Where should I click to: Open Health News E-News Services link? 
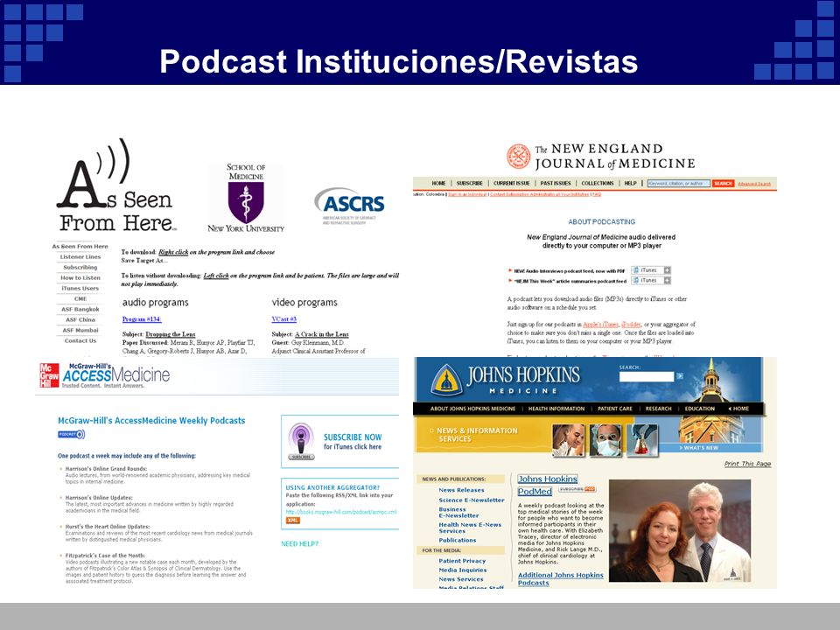coord(470,528)
